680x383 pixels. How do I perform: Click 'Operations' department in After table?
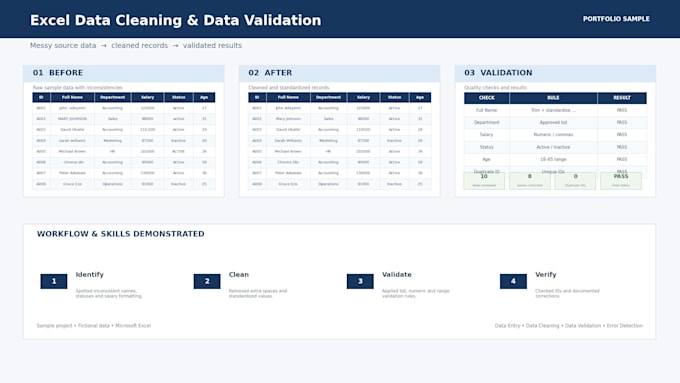point(328,184)
